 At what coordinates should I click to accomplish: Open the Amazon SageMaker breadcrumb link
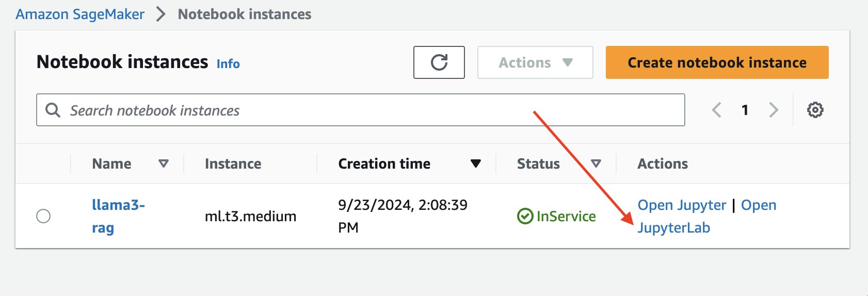[80, 14]
